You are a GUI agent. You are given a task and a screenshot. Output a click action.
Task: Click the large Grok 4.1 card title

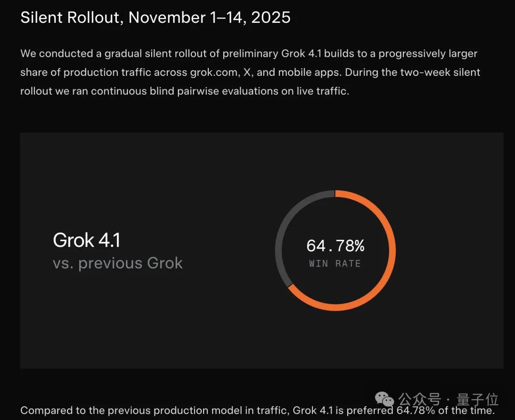(86, 240)
